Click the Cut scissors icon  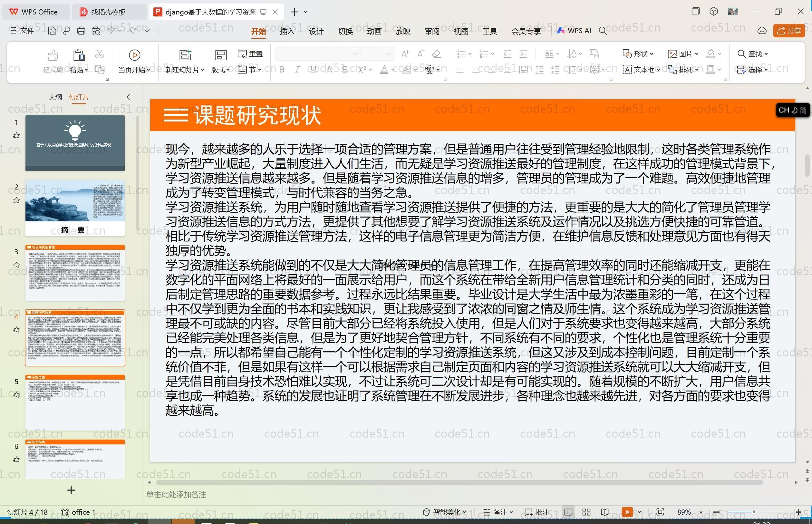pos(99,54)
